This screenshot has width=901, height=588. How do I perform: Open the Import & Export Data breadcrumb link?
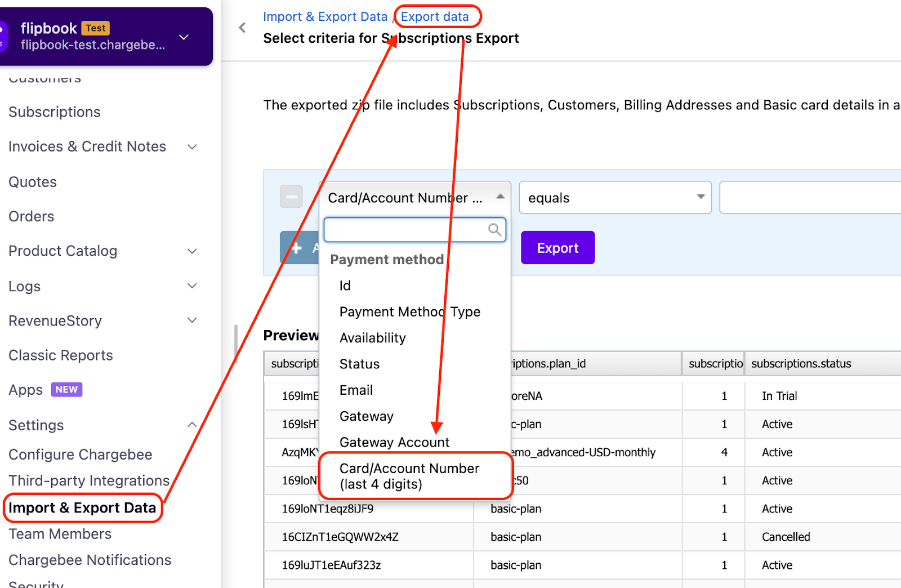click(x=325, y=17)
